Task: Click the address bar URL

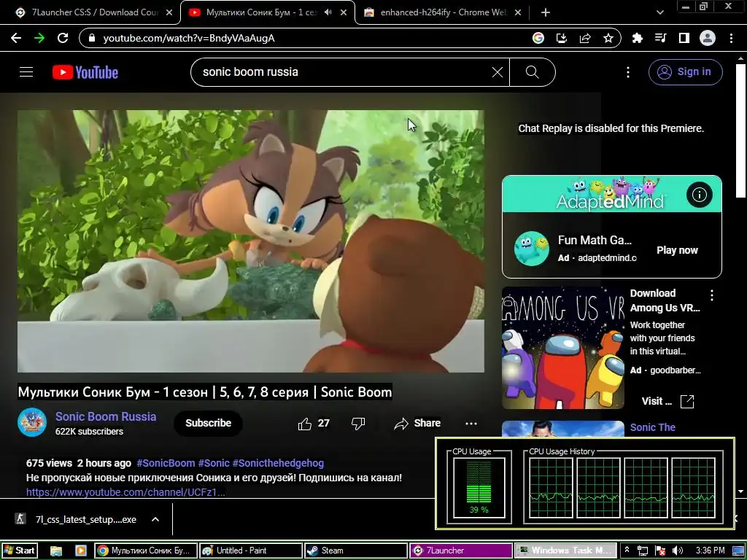Action: tap(189, 38)
